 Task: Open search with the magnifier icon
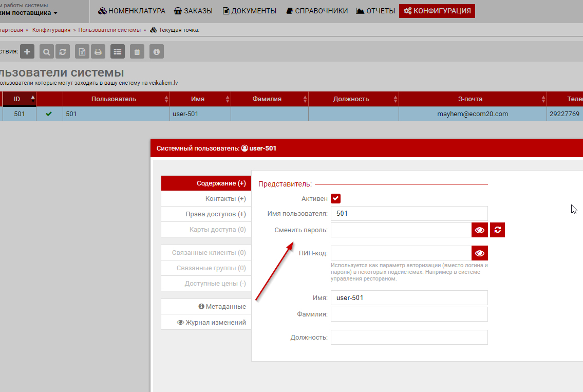click(47, 51)
